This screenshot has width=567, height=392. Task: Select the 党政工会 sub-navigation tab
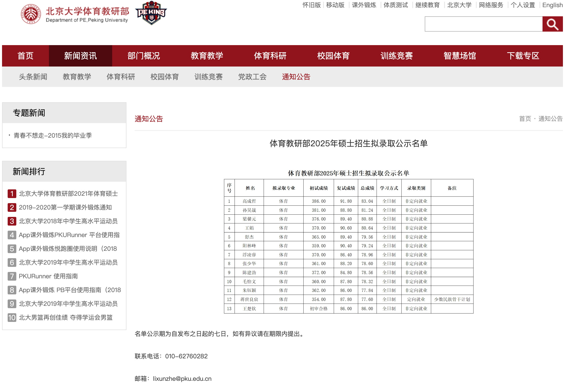[252, 77]
